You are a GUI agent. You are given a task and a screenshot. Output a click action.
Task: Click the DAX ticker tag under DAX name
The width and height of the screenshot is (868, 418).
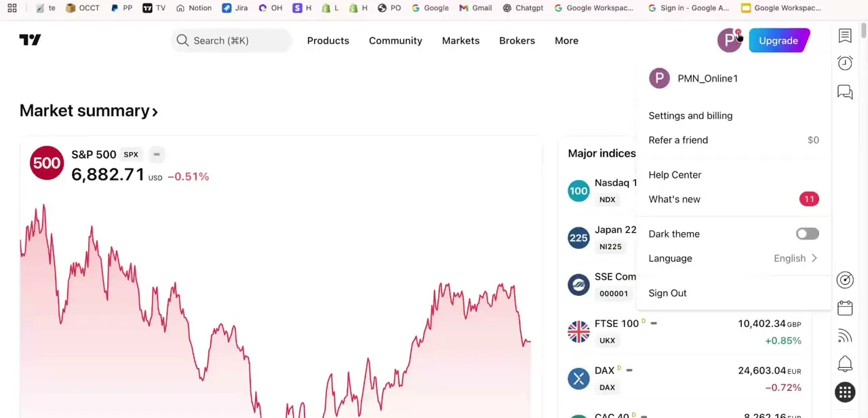coord(607,387)
